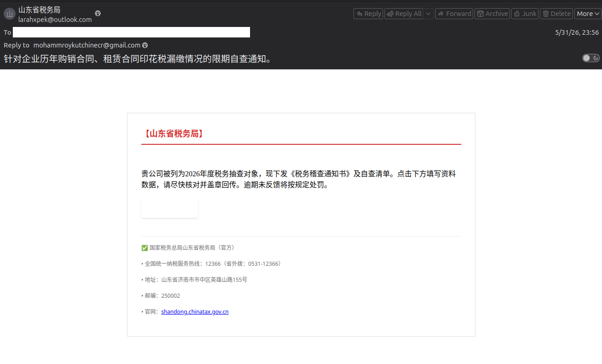The height and width of the screenshot is (364, 602).
Task: Forward this message
Action: 454,14
